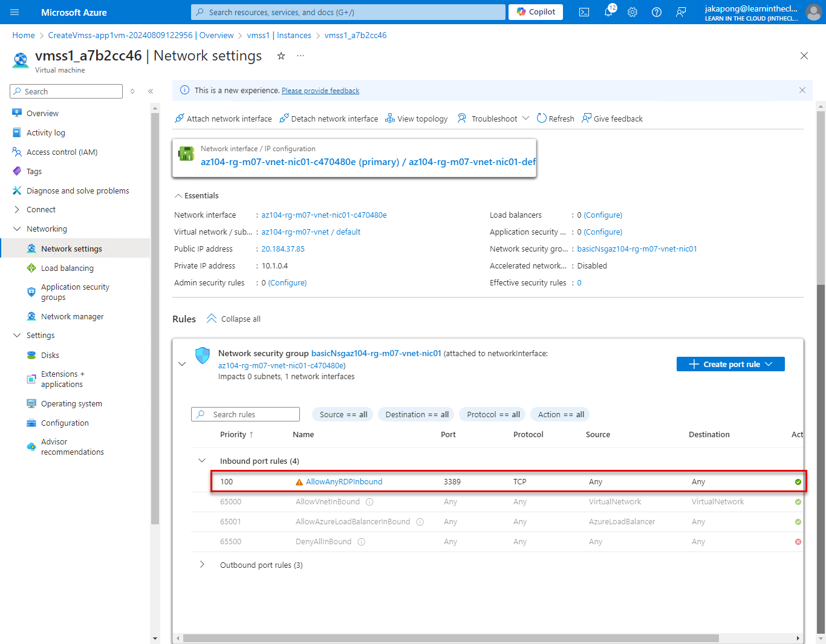Viewport: 826px width, 644px height.
Task: Open the Help question mark icon
Action: pyautogui.click(x=657, y=12)
